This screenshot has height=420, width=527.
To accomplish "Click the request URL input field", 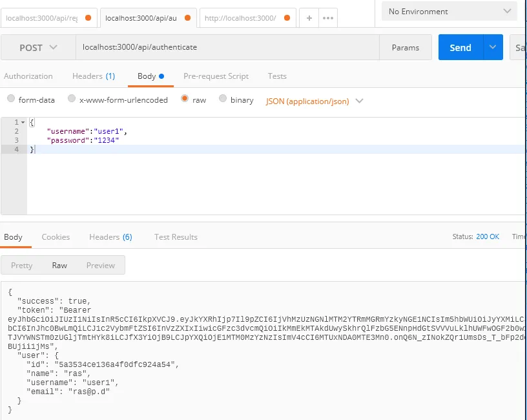I will [226, 48].
